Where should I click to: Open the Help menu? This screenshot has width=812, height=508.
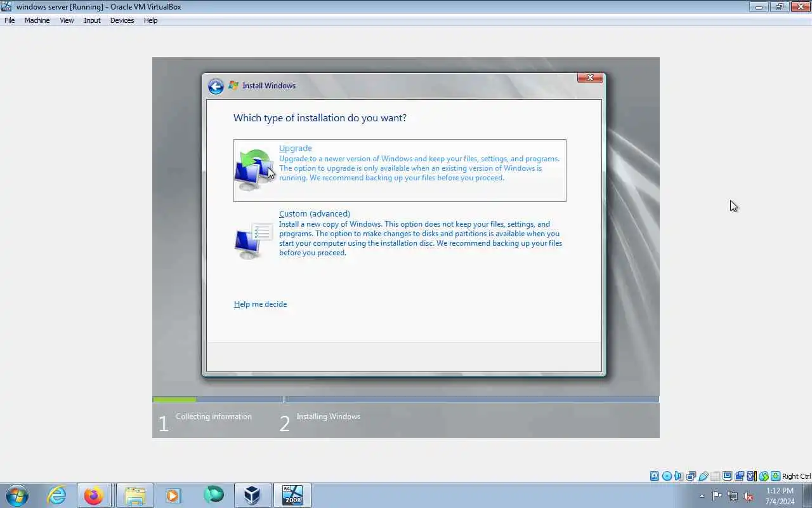(150, 20)
